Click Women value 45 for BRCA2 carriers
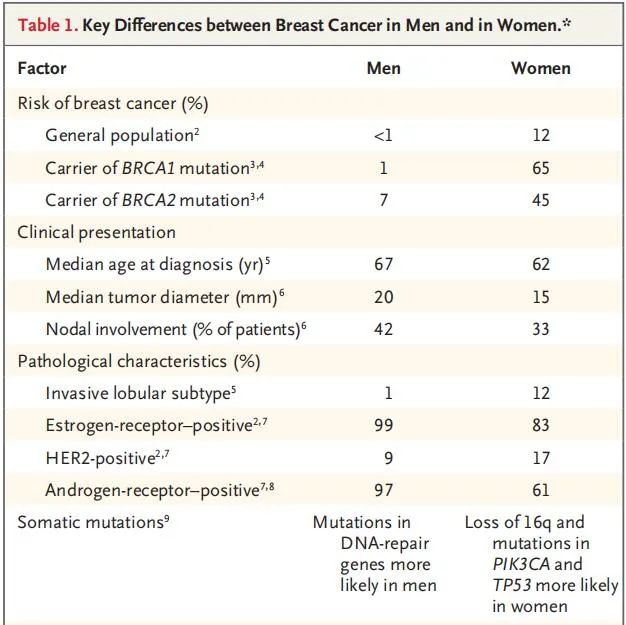Image resolution: width=626 pixels, height=625 pixels. 541,200
